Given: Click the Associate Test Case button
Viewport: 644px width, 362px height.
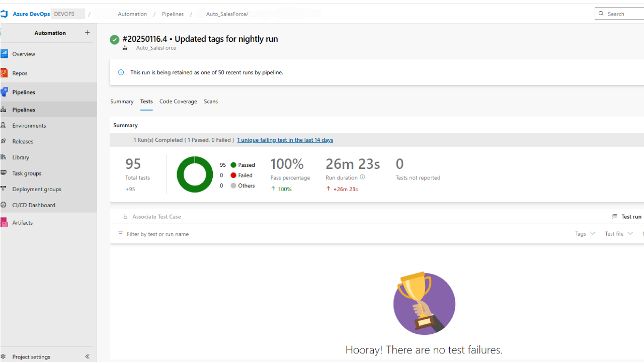Looking at the screenshot, I should pyautogui.click(x=152, y=217).
